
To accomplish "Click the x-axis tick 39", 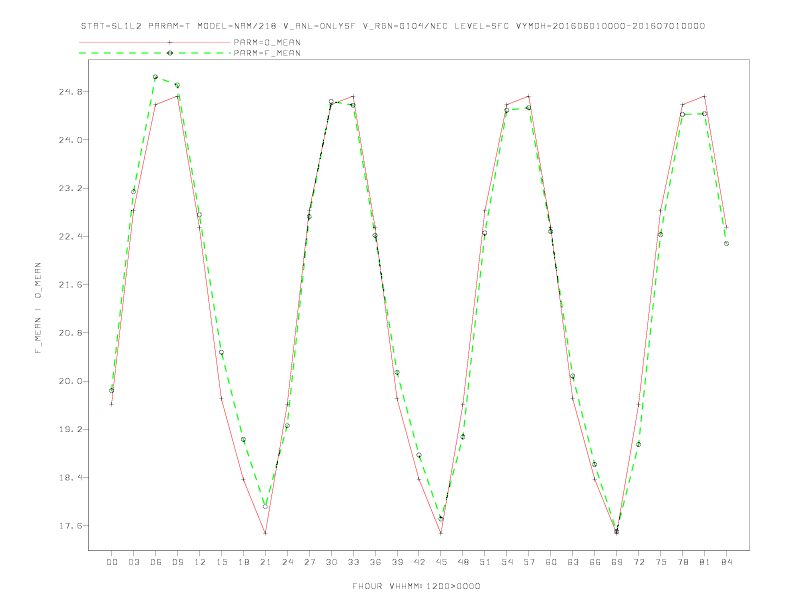I will [397, 562].
